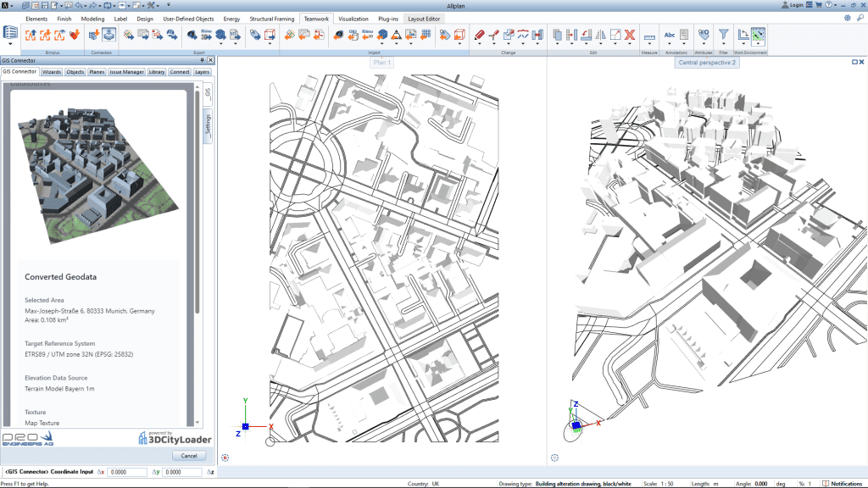
Task: Click the Attributes tool icon
Action: (704, 35)
